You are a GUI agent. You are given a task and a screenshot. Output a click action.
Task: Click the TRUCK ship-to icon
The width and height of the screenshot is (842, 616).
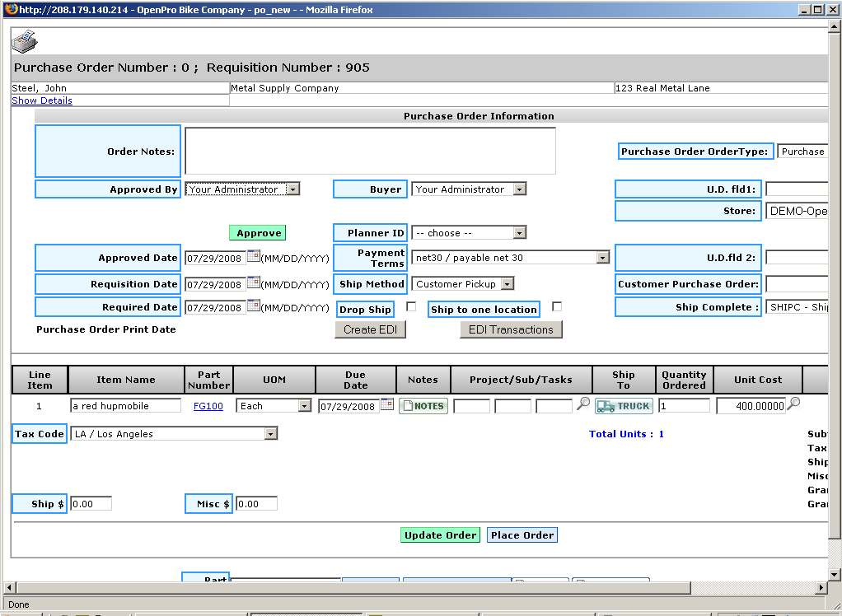[x=624, y=406]
